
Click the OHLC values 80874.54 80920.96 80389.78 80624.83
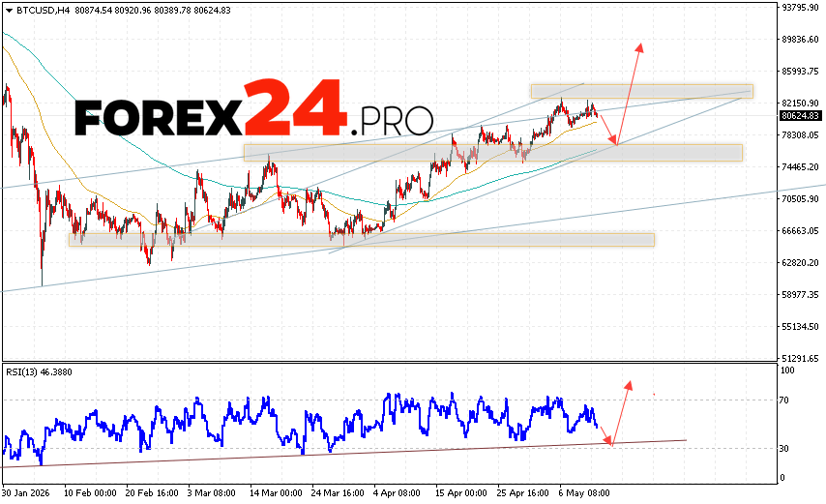pos(153,10)
